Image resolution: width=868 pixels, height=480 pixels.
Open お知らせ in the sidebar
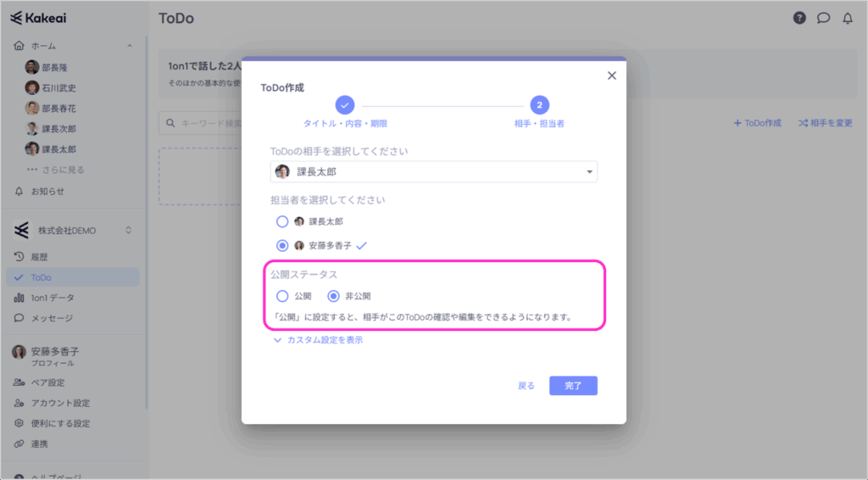pyautogui.click(x=47, y=191)
